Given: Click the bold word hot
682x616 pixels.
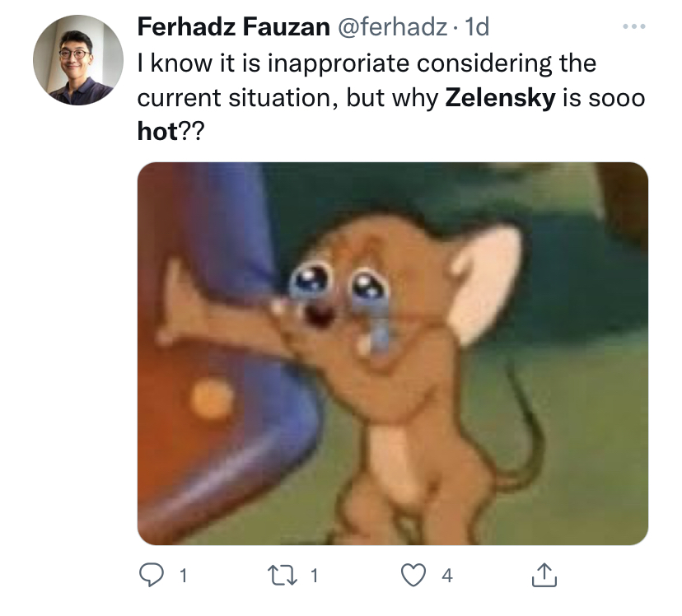Looking at the screenshot, I should [x=157, y=132].
